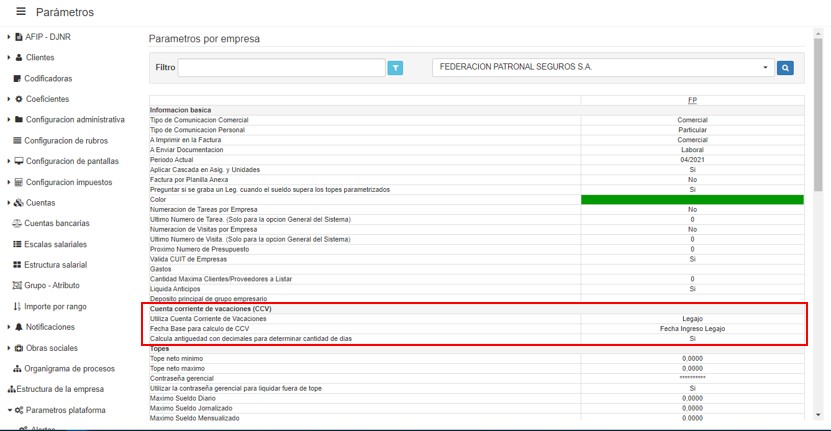Open Codificadoras from the sidebar

pyautogui.click(x=47, y=78)
